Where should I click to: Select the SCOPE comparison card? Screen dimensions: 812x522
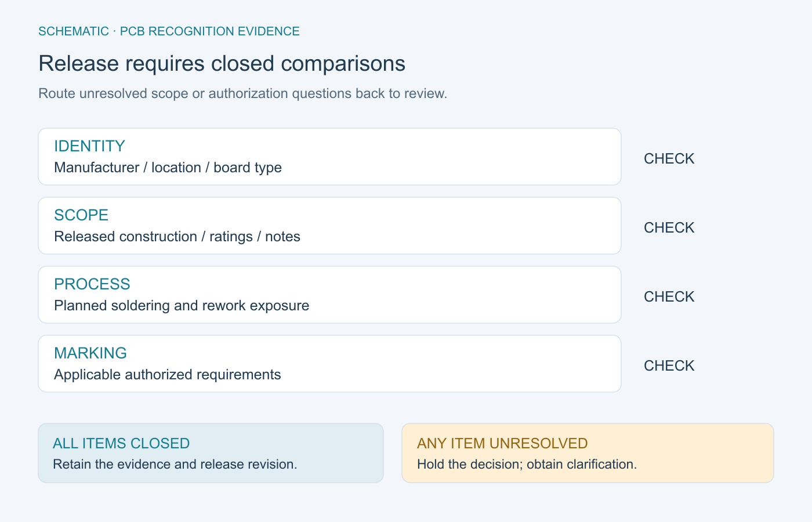(x=329, y=226)
